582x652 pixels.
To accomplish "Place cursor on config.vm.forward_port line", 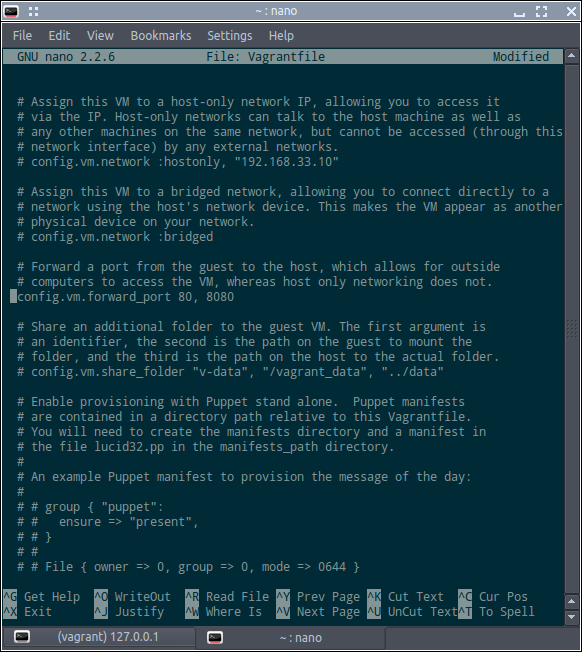I will [x=126, y=296].
